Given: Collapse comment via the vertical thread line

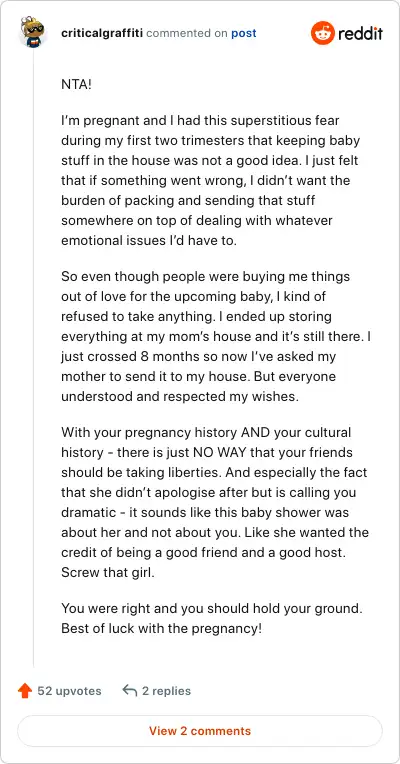Looking at the screenshot, I should click(33, 358).
